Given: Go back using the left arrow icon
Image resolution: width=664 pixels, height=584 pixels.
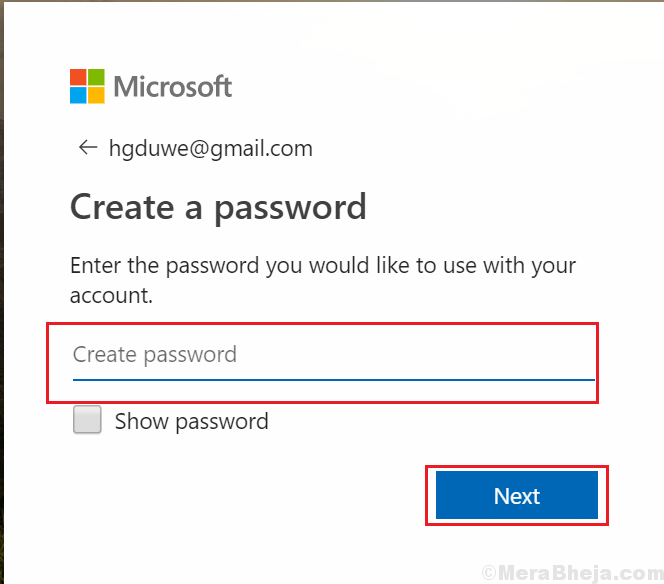Looking at the screenshot, I should pyautogui.click(x=88, y=147).
